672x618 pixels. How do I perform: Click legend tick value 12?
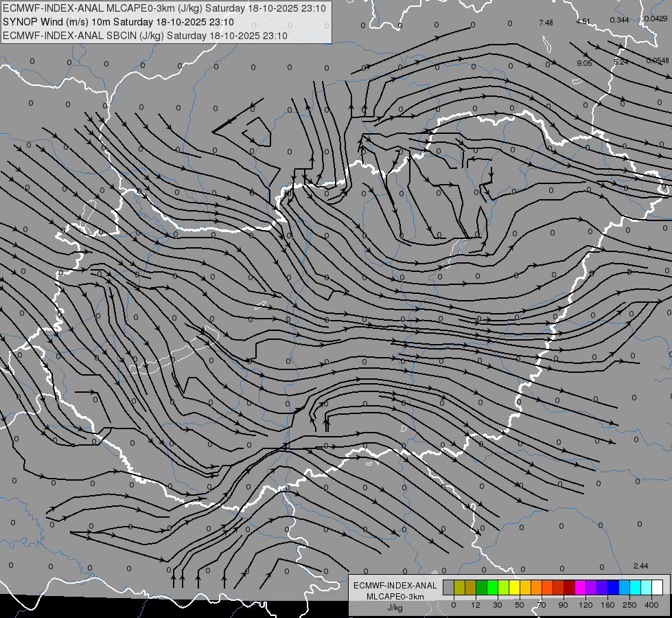(476, 605)
